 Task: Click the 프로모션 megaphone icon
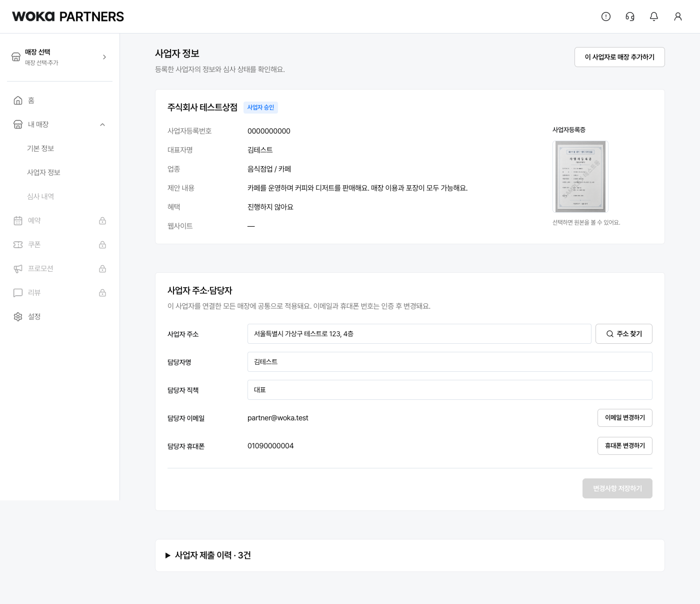(x=18, y=269)
